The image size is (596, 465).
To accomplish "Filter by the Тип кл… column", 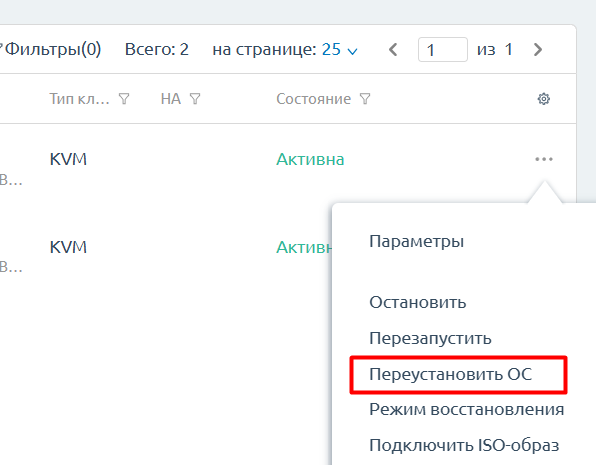I will [124, 99].
